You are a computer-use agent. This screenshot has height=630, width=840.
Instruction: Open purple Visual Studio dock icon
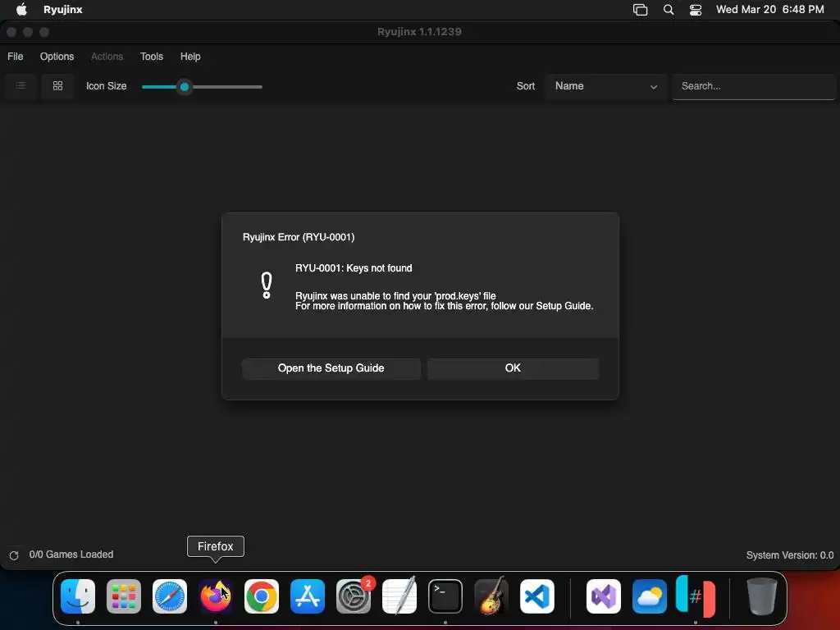click(x=604, y=596)
